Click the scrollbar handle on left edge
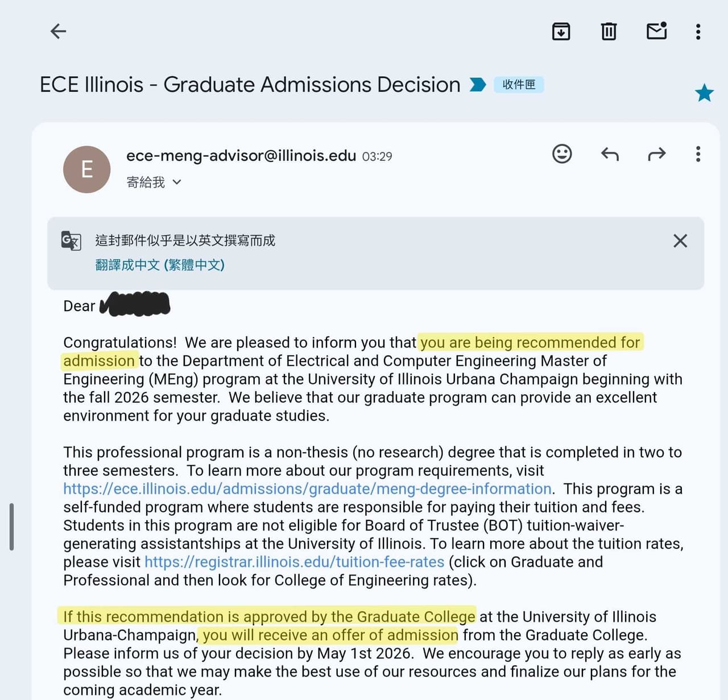The height and width of the screenshot is (700, 728). [x=11, y=527]
